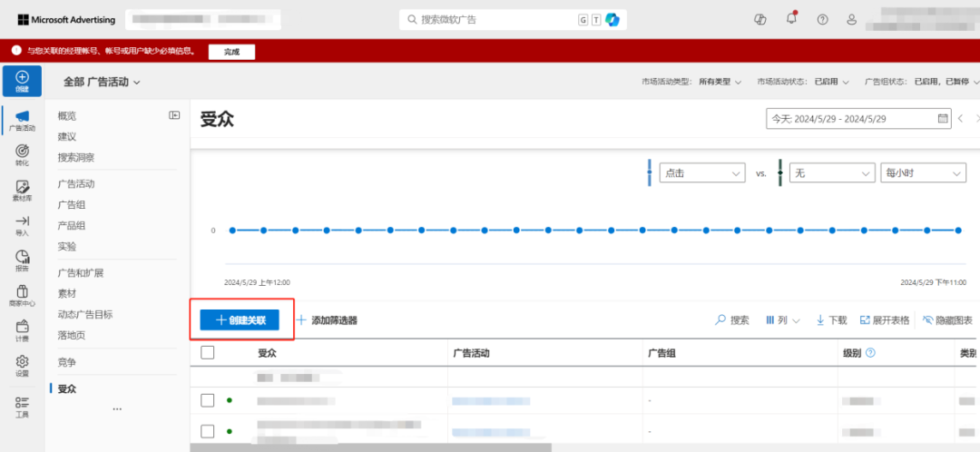Image resolution: width=980 pixels, height=452 pixels.
Task: Open 报告 chart sidebar icon
Action: [x=22, y=260]
